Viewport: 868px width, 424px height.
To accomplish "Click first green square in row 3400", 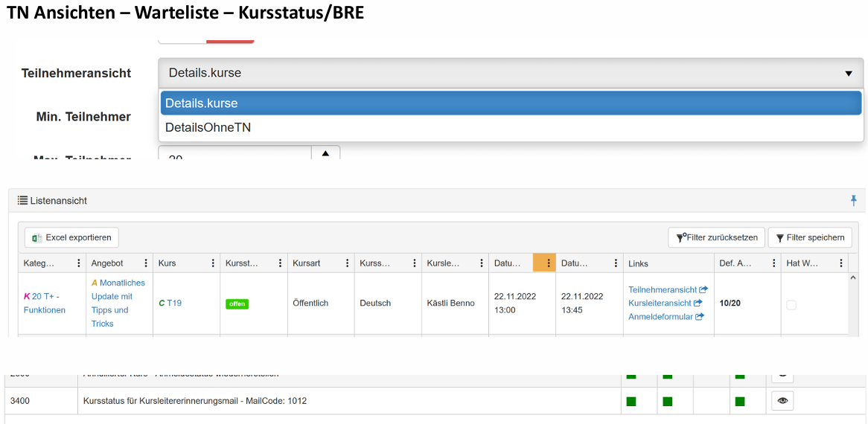I will click(x=631, y=402).
